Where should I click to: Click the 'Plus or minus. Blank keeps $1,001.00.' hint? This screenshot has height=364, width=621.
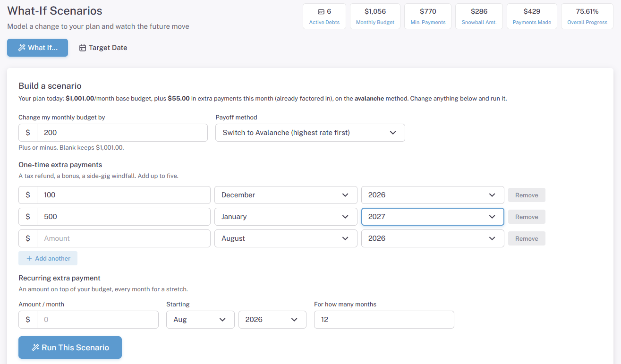71,148
